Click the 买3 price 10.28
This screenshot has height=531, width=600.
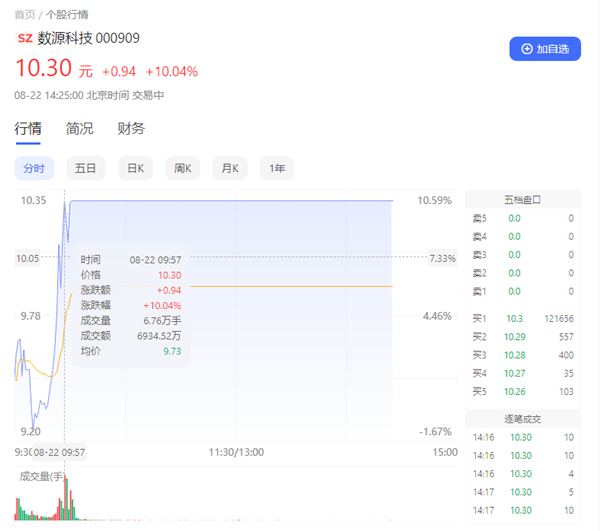coord(515,355)
